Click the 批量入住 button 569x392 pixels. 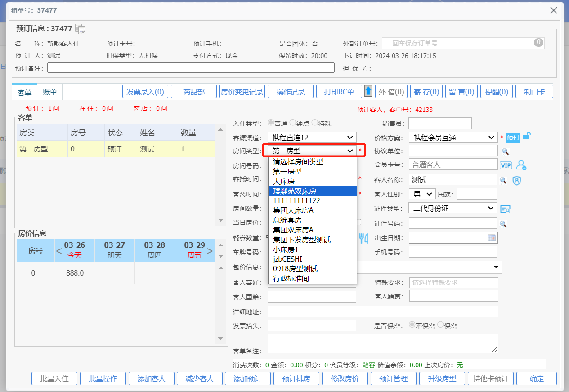[x=54, y=379]
